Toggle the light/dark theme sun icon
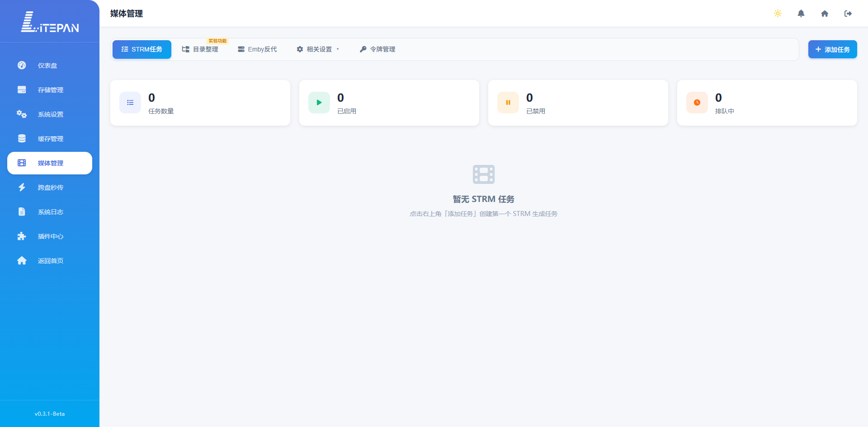The width and height of the screenshot is (868, 427). pyautogui.click(x=778, y=14)
